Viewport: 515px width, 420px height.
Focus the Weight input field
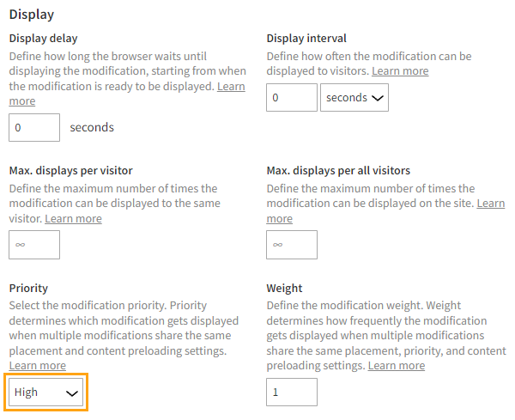click(292, 392)
